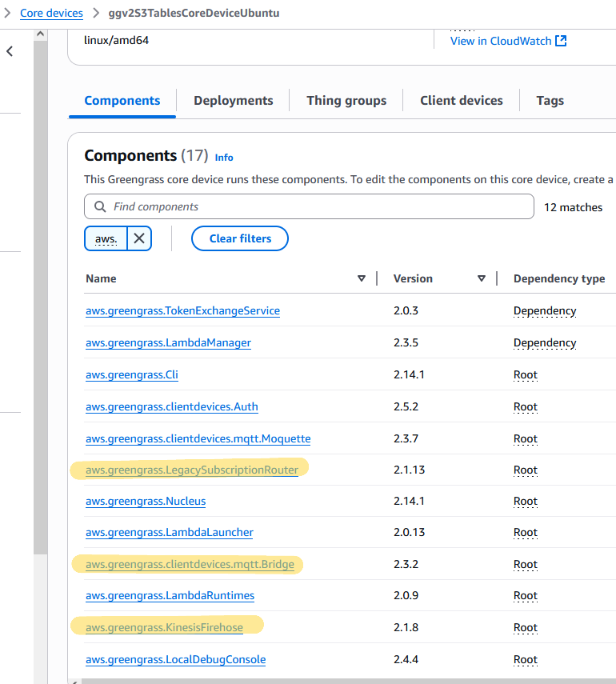Screen dimensions: 616x684
Task: Click version 2.5.2 in clientdevices.Auth row
Action: [x=406, y=406]
